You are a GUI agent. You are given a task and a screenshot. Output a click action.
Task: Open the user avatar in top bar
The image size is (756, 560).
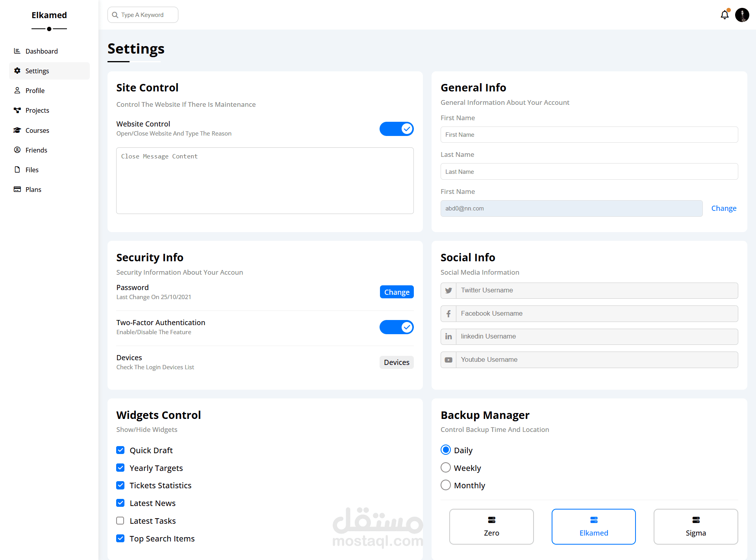742,15
